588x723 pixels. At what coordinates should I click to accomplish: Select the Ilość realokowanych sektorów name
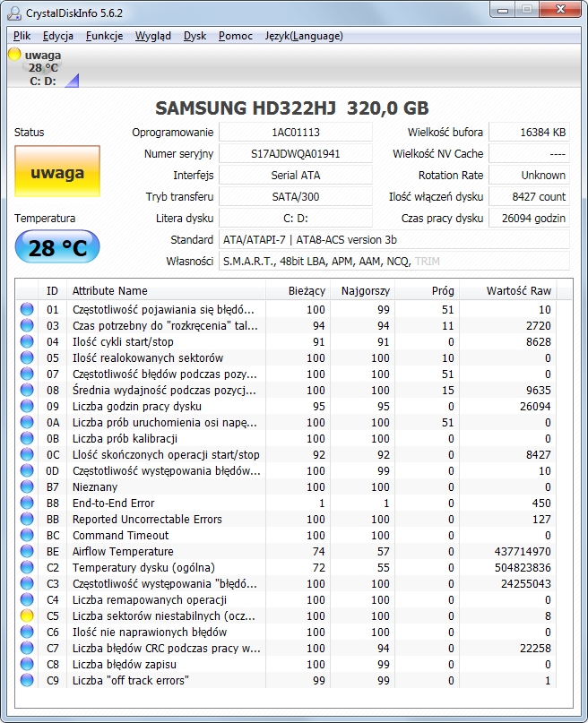point(148,358)
